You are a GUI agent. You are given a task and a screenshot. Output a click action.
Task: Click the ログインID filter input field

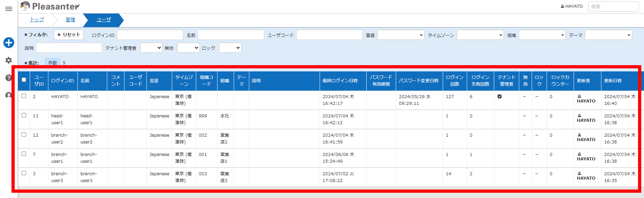pos(150,35)
